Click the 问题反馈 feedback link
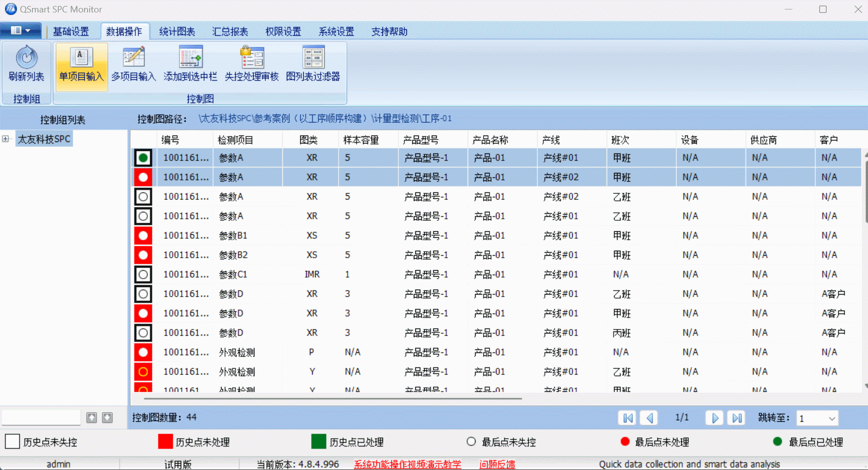The height and width of the screenshot is (470, 868). tap(496, 464)
